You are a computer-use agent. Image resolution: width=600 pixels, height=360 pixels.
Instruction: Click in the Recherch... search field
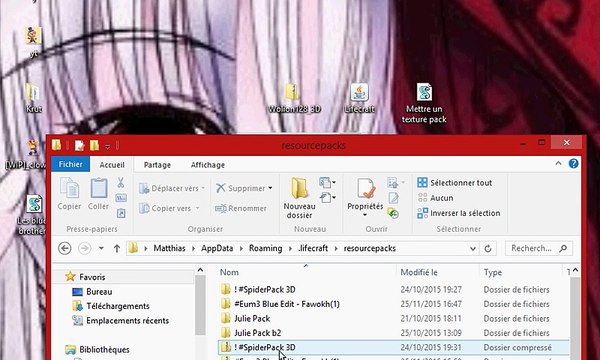click(x=539, y=248)
